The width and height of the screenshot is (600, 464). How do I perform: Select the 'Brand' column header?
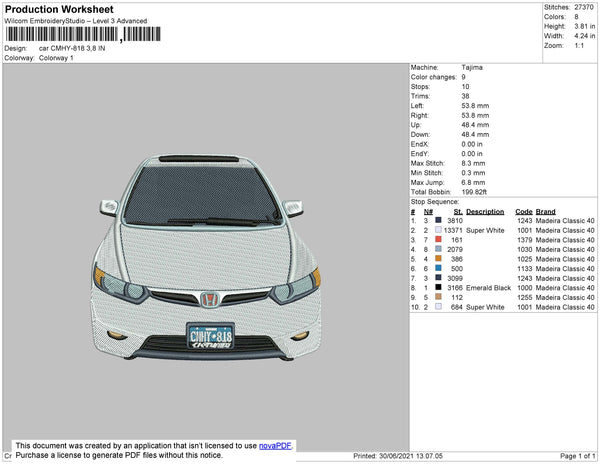click(x=546, y=212)
